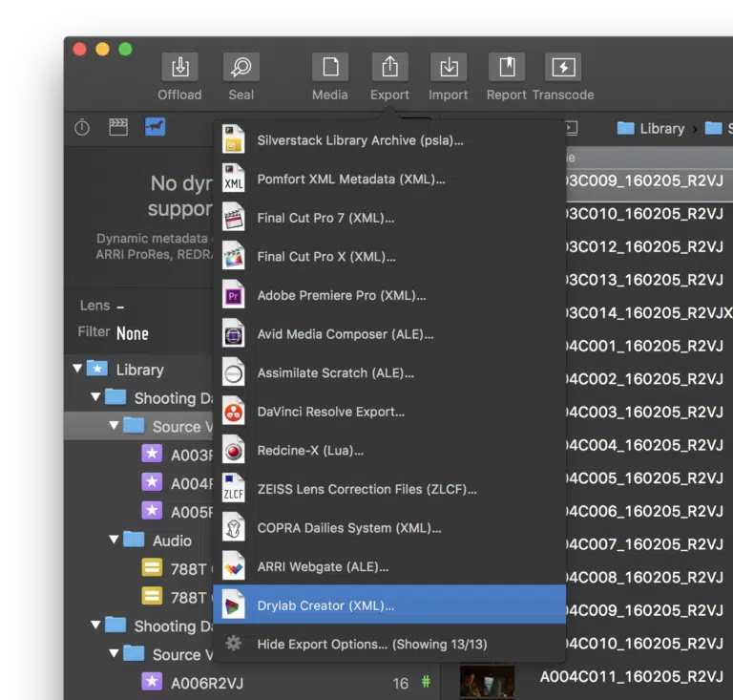Screen dimensions: 733x700
Task: Select clip 3C014_160205_R2VJX row
Action: coord(649,313)
